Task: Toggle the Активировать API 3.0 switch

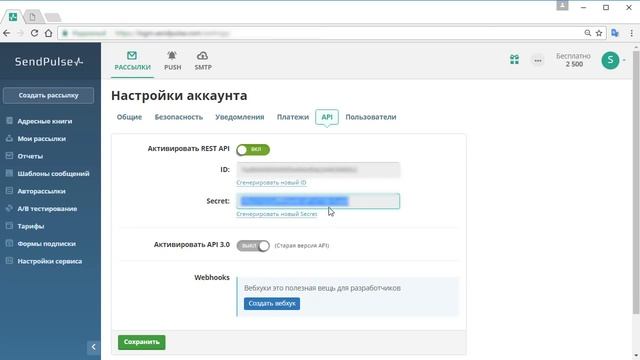Action: [x=253, y=246]
